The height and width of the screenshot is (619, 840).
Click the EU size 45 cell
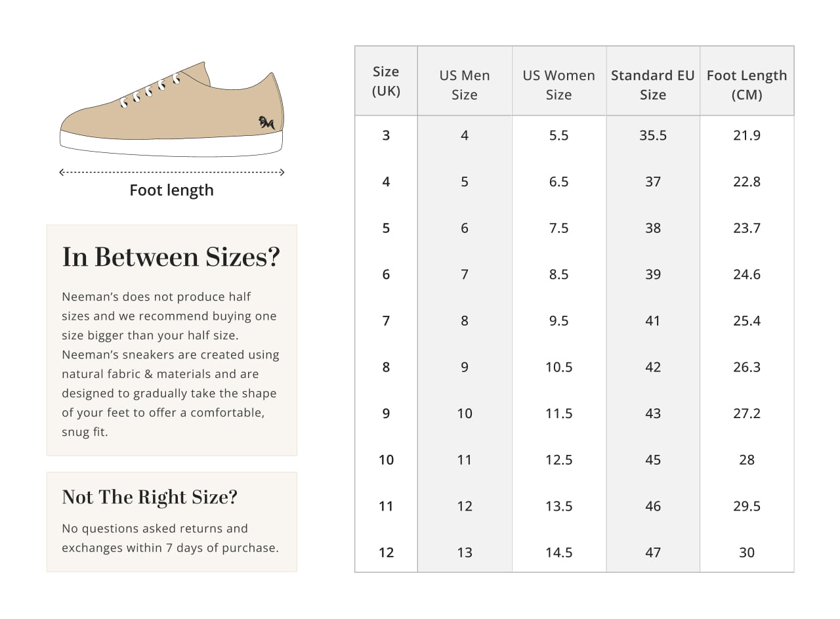652,459
